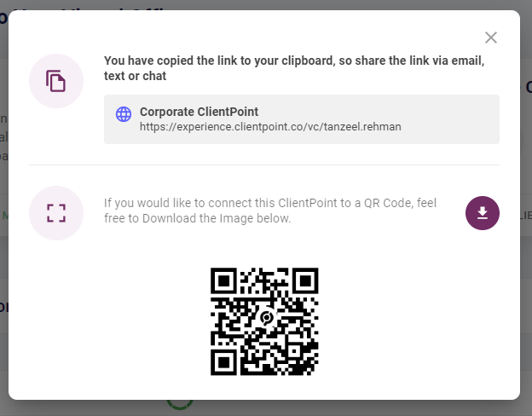Click QR code's top-left finder square
Screen dimensions: 532x416
[223, 280]
